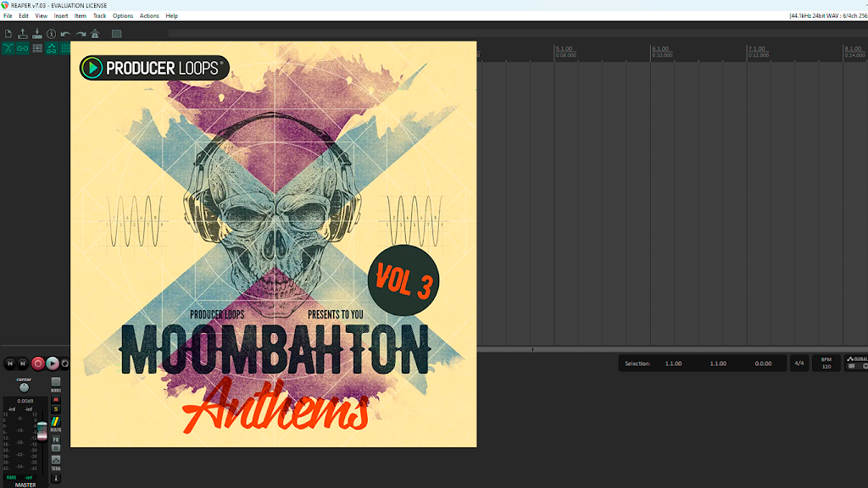The image size is (868, 488).
Task: Open the Options menu
Action: pyautogui.click(x=123, y=16)
